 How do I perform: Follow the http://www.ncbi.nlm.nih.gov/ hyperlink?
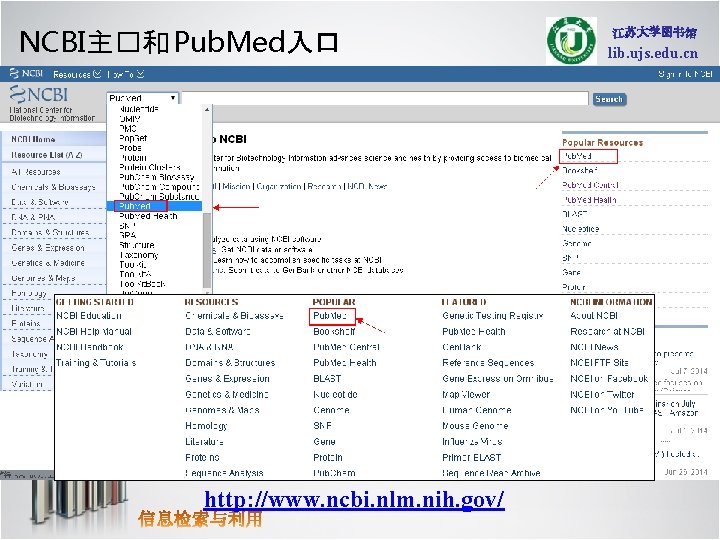(354, 500)
